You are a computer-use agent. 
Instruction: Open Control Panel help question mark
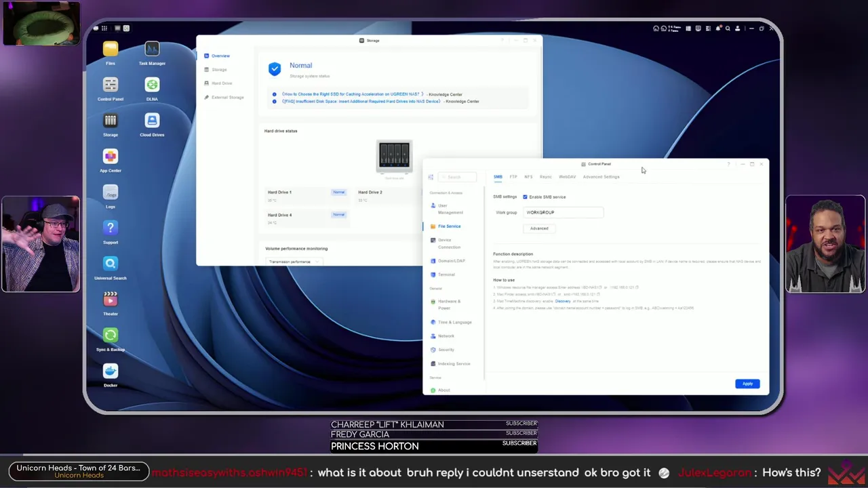tap(729, 164)
